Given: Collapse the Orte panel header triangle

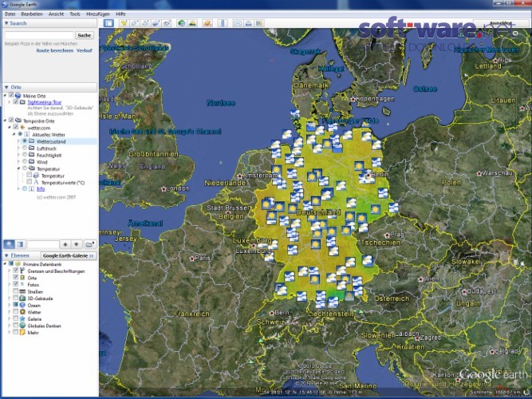Looking at the screenshot, I should coord(6,87).
